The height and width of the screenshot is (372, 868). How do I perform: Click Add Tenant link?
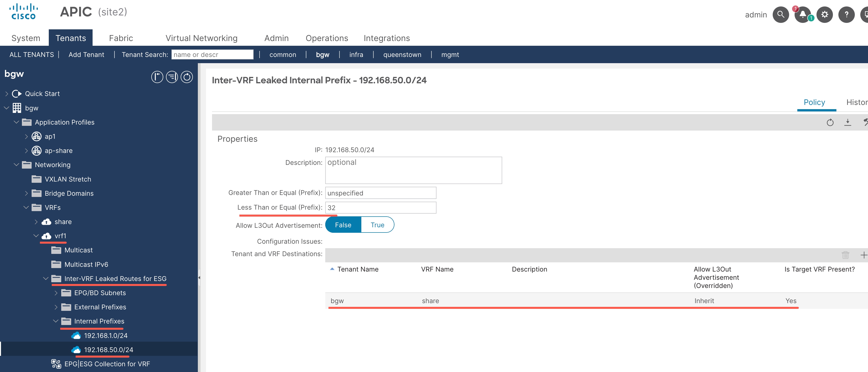[x=86, y=54]
